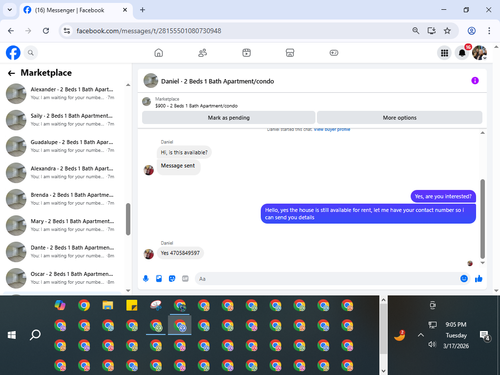The width and height of the screenshot is (500, 375).
Task: Bookmark this page with star icon
Action: tap(447, 31)
